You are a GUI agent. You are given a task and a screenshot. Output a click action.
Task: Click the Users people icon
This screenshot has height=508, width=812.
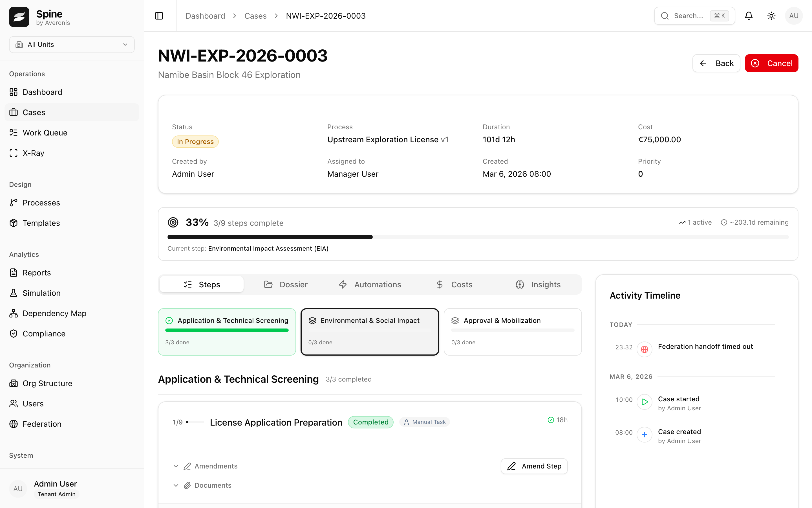click(14, 404)
